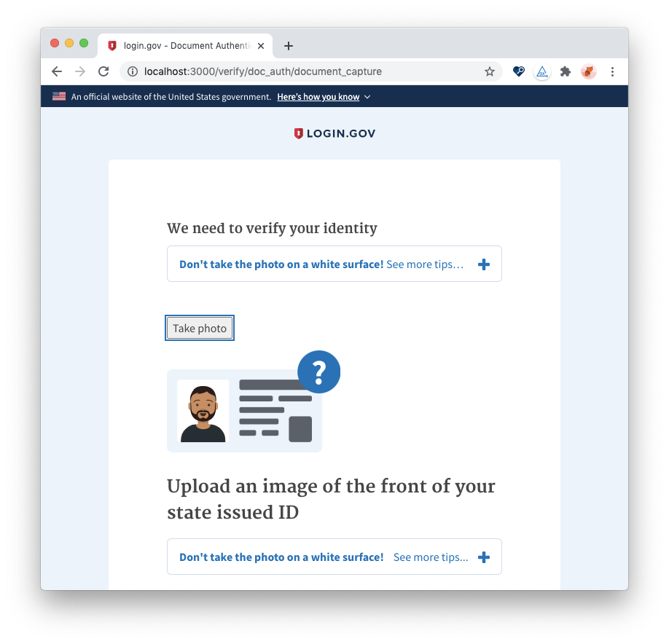
Task: Click the LOGIN.GOV logo
Action: pos(334,133)
